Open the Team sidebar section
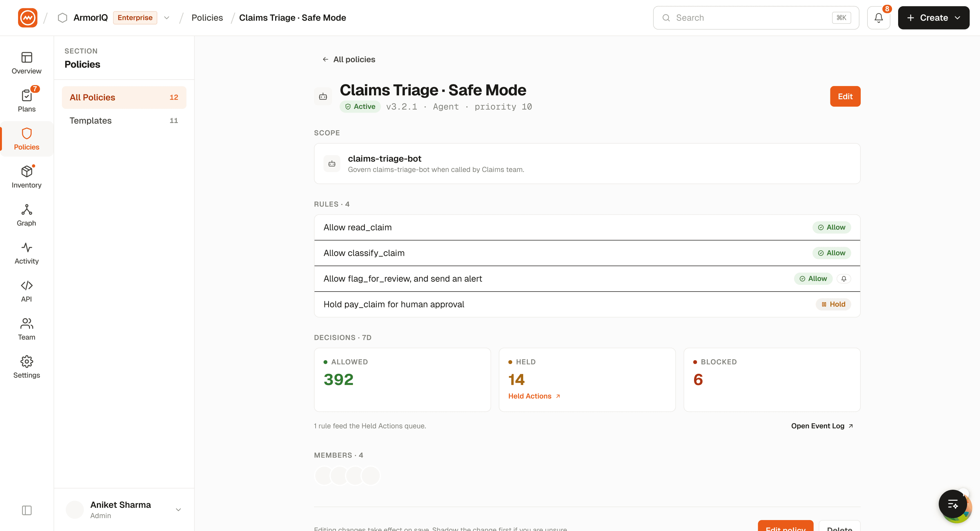Image resolution: width=980 pixels, height=531 pixels. tap(27, 329)
